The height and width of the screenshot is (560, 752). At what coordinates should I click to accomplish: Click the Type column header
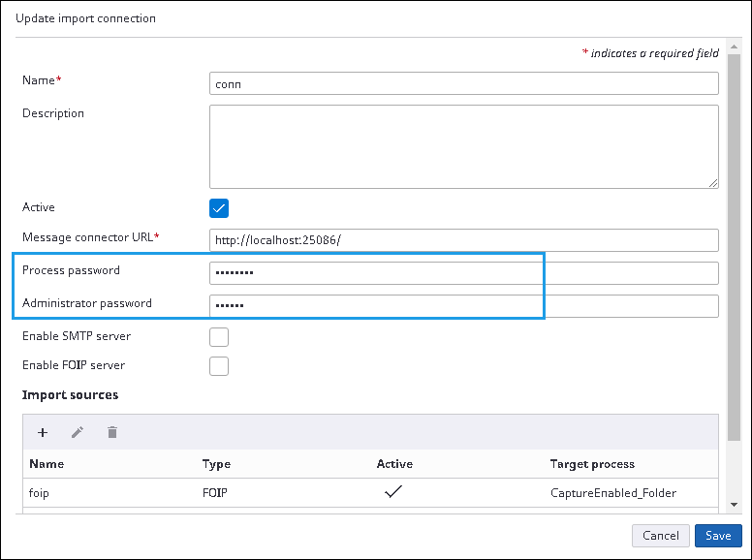(216, 464)
